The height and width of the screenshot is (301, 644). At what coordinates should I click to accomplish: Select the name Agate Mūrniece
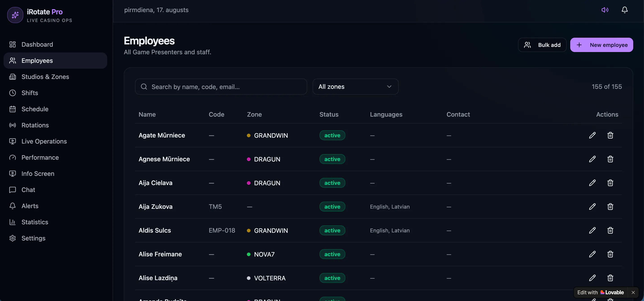point(162,135)
